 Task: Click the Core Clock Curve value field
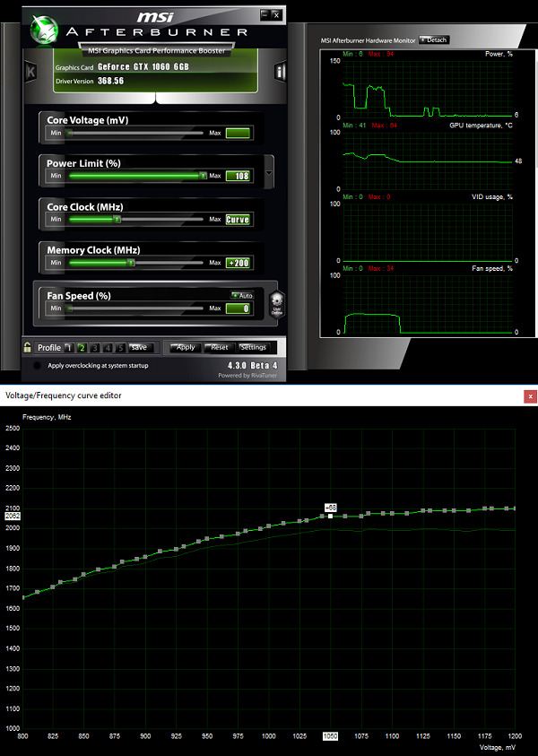pyautogui.click(x=238, y=220)
